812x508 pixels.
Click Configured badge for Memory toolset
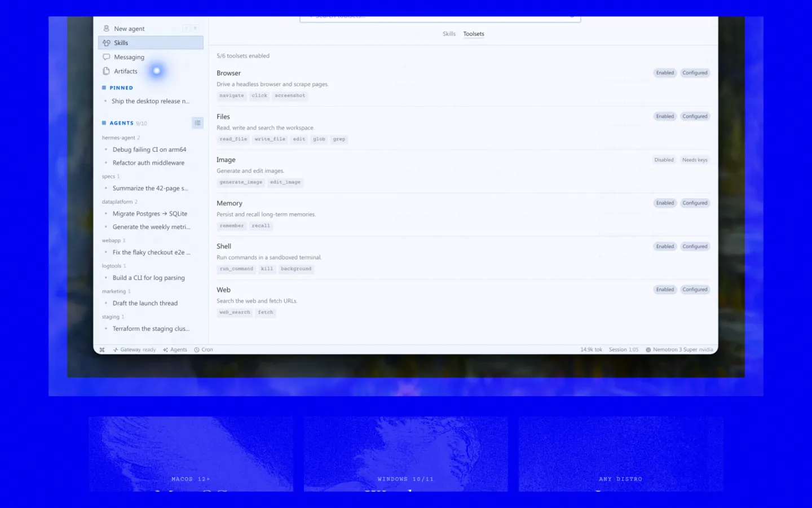[x=695, y=203]
